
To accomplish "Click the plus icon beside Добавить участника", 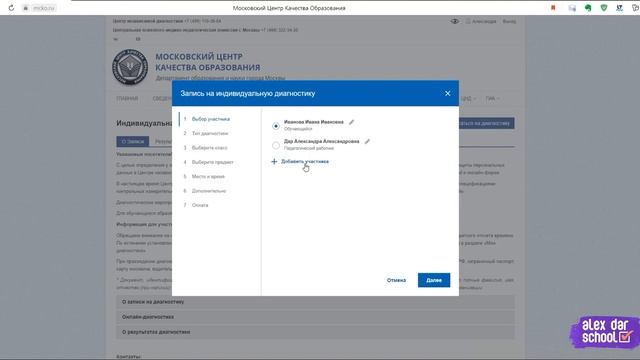I will [274, 162].
